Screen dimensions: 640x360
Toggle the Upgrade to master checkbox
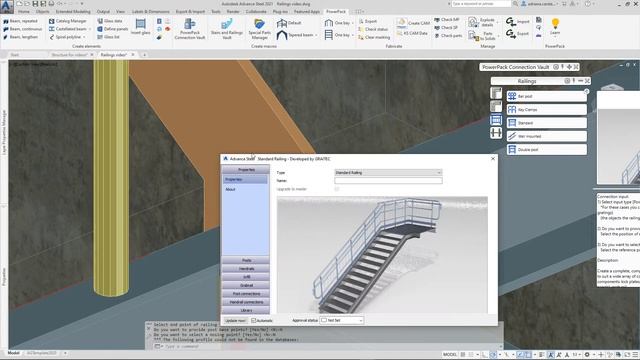coord(337,189)
